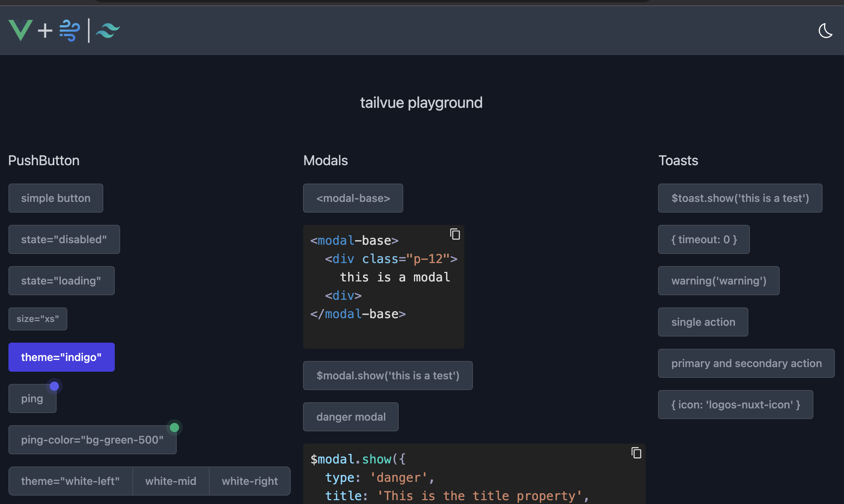The image size is (844, 504).
Task: Copy the modal-base code snippet
Action: [455, 234]
